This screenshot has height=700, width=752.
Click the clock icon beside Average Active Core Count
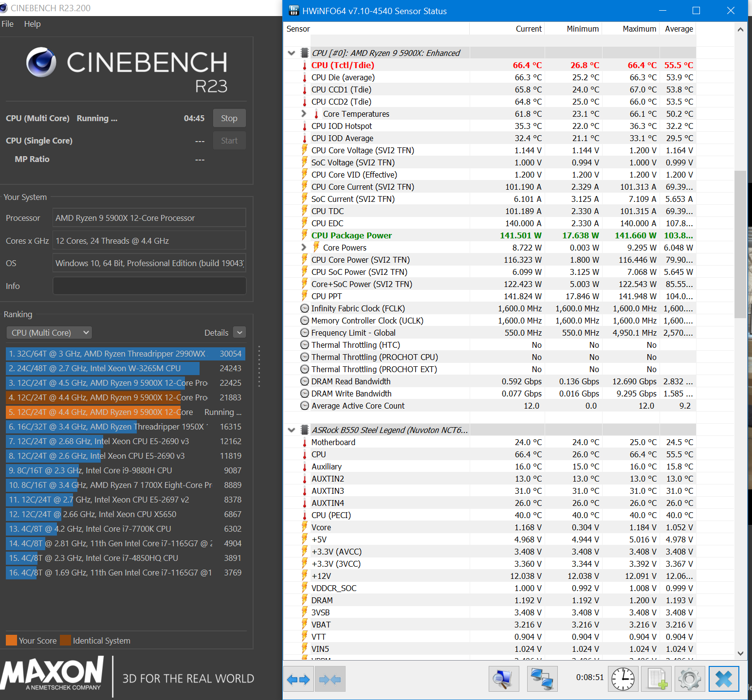(305, 406)
